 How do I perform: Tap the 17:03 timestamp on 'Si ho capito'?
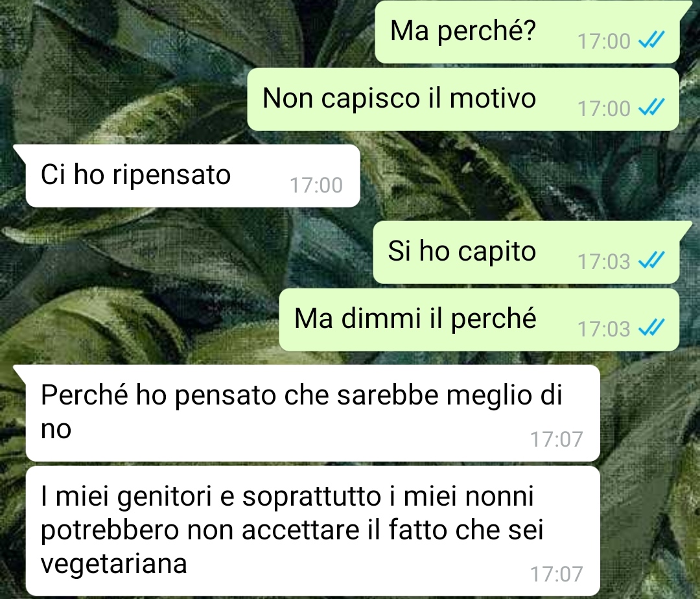coord(603,261)
